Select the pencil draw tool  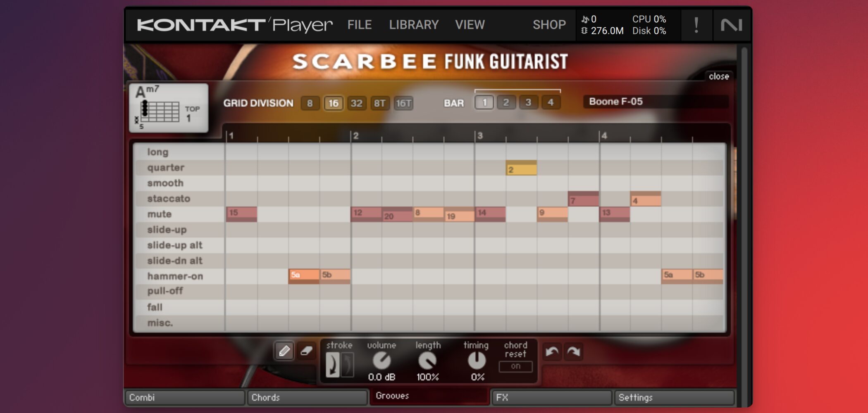tap(284, 351)
